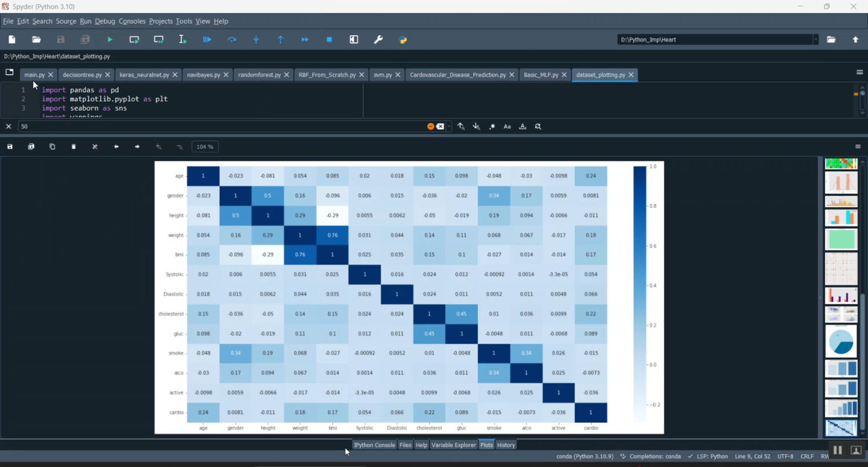Find the previous match in editor

click(461, 126)
